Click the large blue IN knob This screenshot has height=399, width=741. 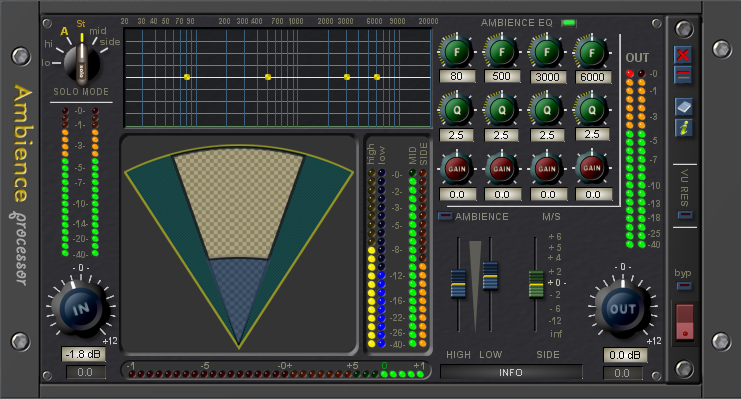click(x=81, y=309)
